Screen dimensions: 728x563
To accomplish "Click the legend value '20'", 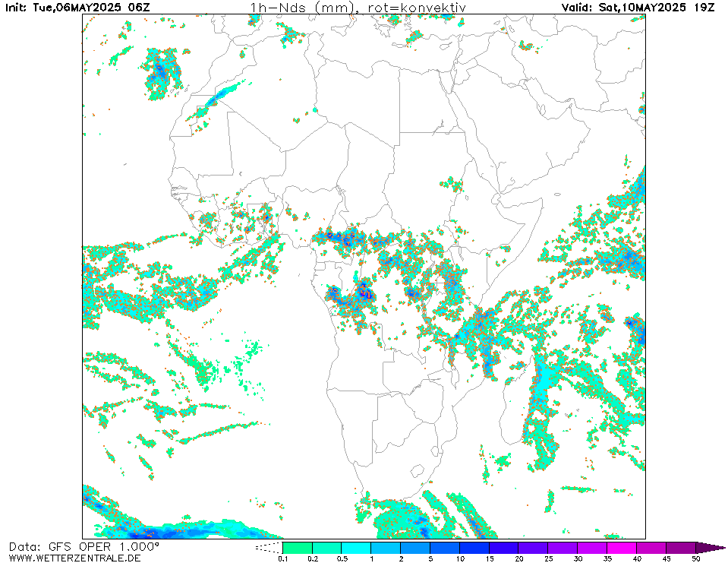I will pos(519,558).
